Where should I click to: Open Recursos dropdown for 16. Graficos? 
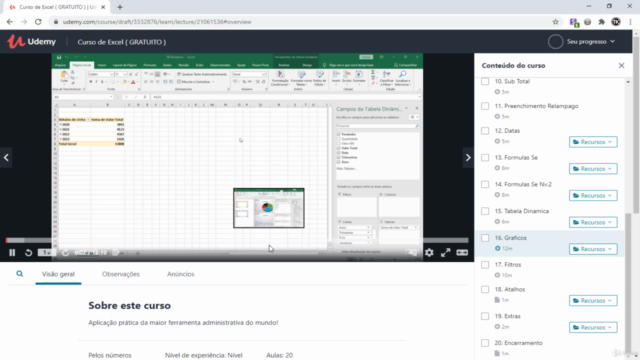tap(593, 249)
